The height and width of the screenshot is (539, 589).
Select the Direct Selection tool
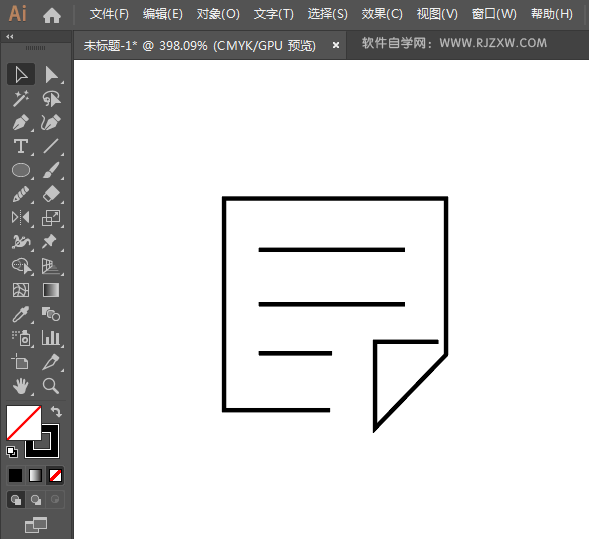pyautogui.click(x=51, y=74)
